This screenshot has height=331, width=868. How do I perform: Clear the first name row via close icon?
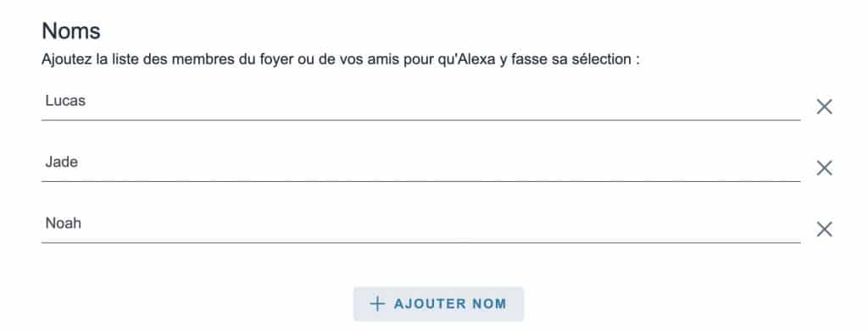tap(824, 107)
